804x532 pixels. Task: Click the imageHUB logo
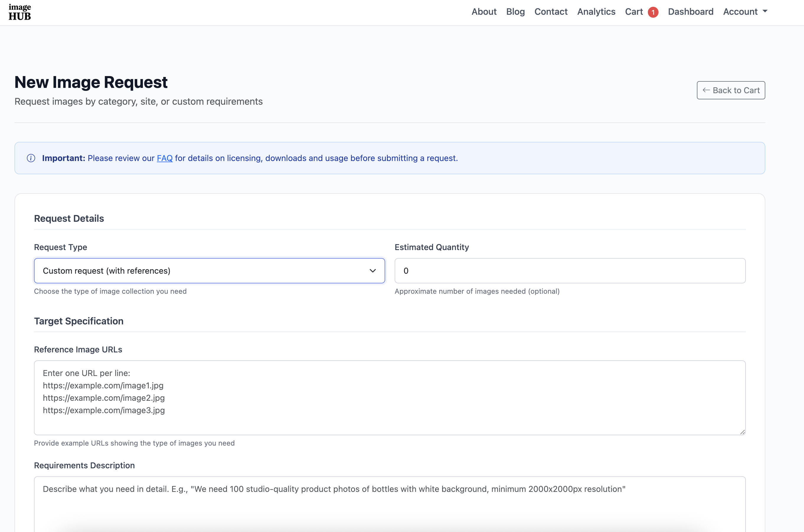(20, 12)
